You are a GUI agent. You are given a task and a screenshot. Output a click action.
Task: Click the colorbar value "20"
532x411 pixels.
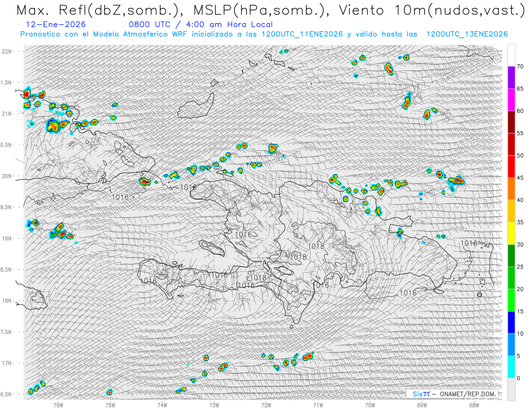520,289
